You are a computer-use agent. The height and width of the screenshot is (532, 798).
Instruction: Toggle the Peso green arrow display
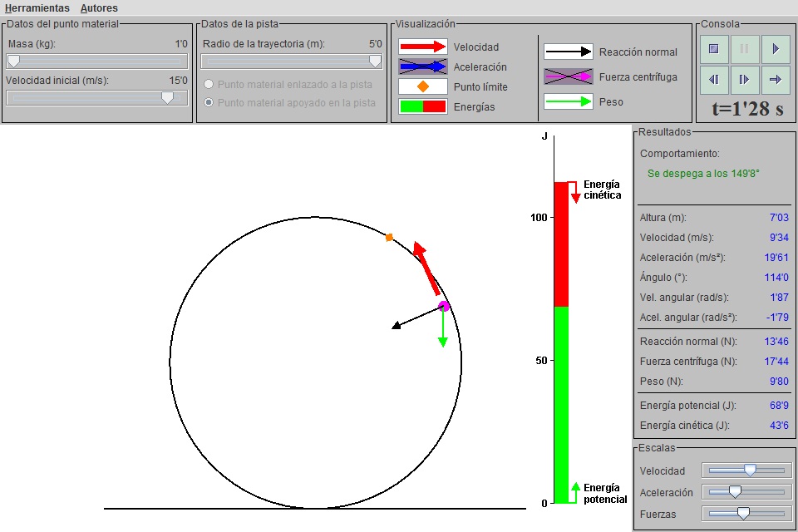pos(569,101)
